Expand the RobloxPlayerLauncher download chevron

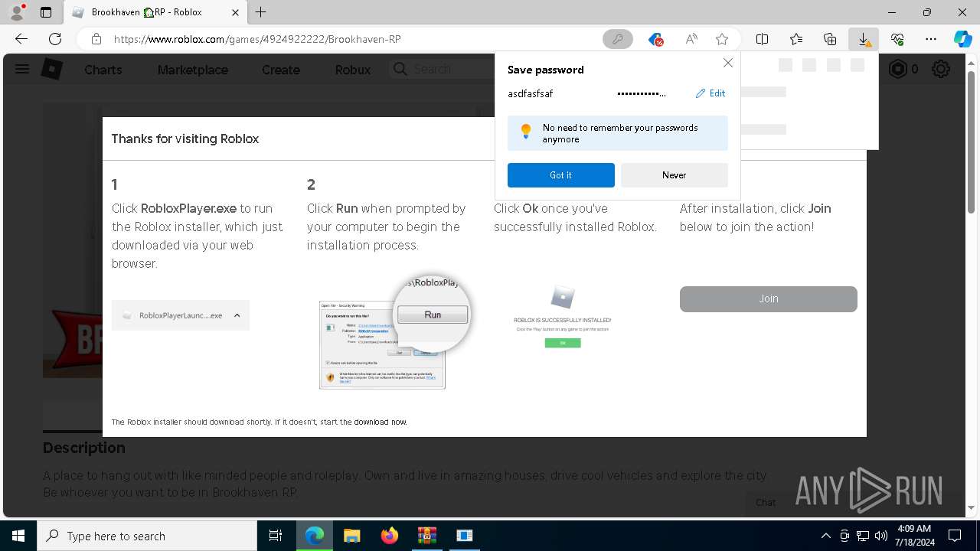pyautogui.click(x=237, y=315)
